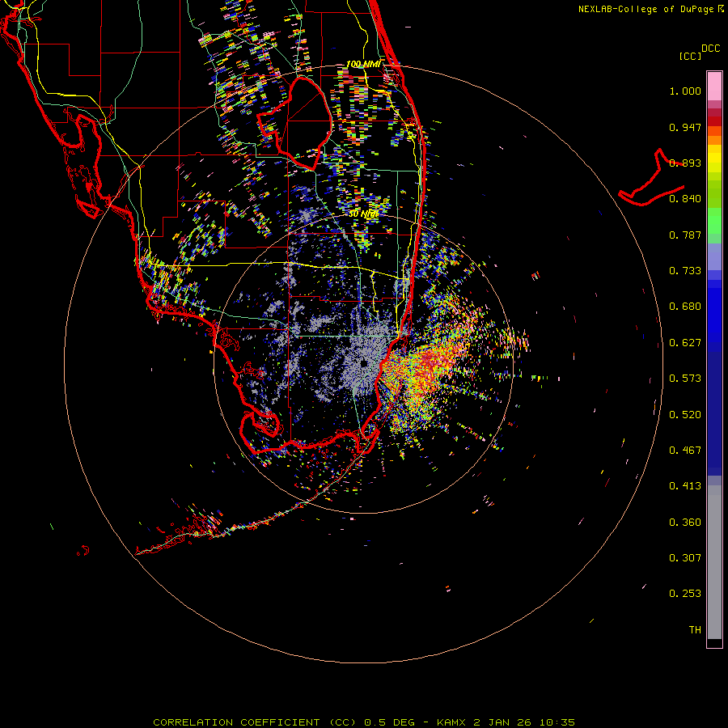The height and width of the screenshot is (728, 728).
Task: Click the 100 NMI range ring label
Action: (363, 64)
